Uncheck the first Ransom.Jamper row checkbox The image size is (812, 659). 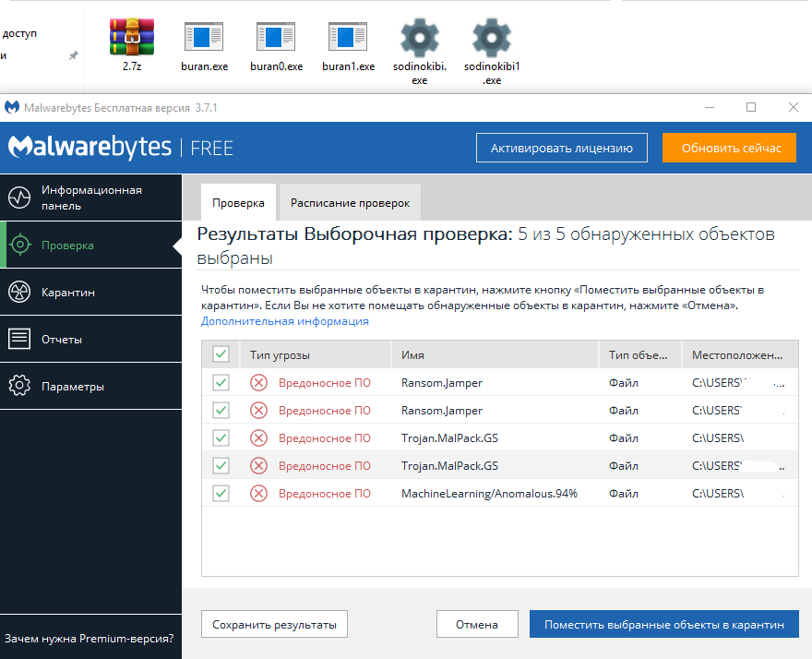(221, 382)
